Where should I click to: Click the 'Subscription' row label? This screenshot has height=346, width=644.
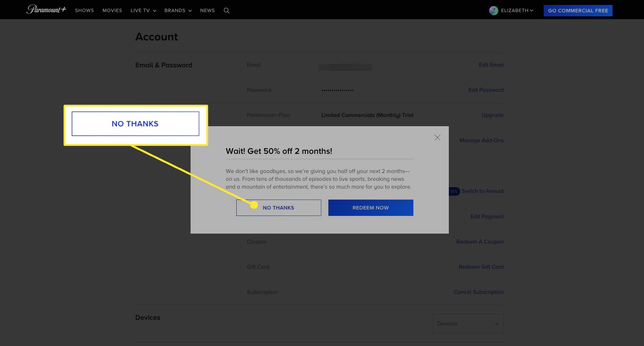(x=262, y=292)
